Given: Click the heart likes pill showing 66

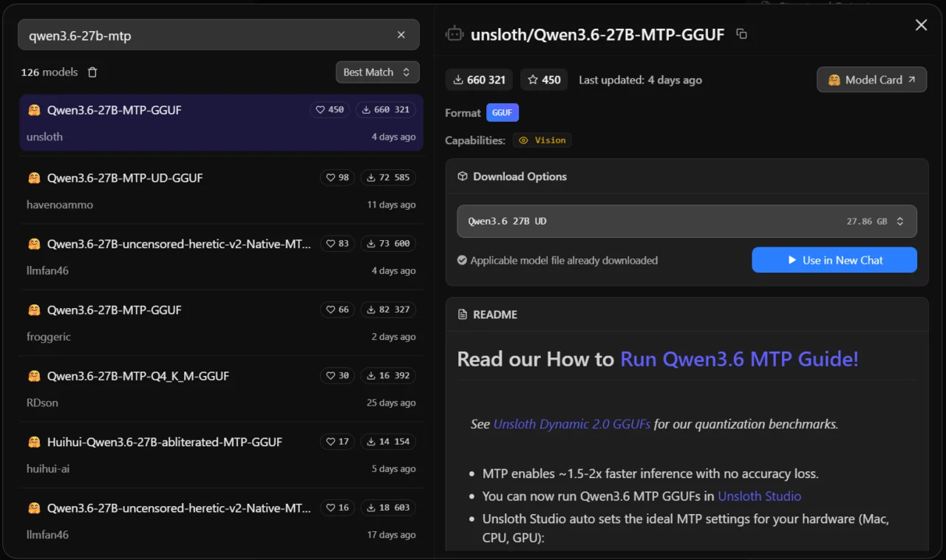Looking at the screenshot, I should click(337, 310).
